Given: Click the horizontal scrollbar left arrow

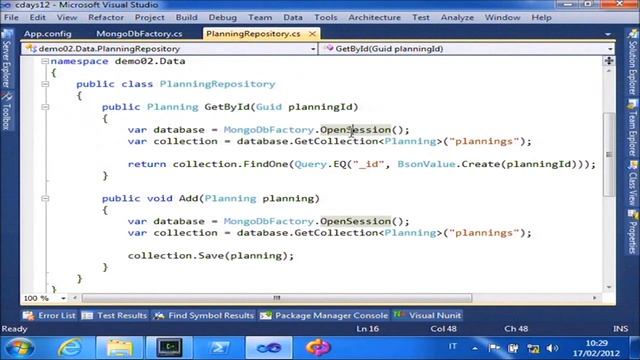Looking at the screenshot, I should [x=75, y=298].
